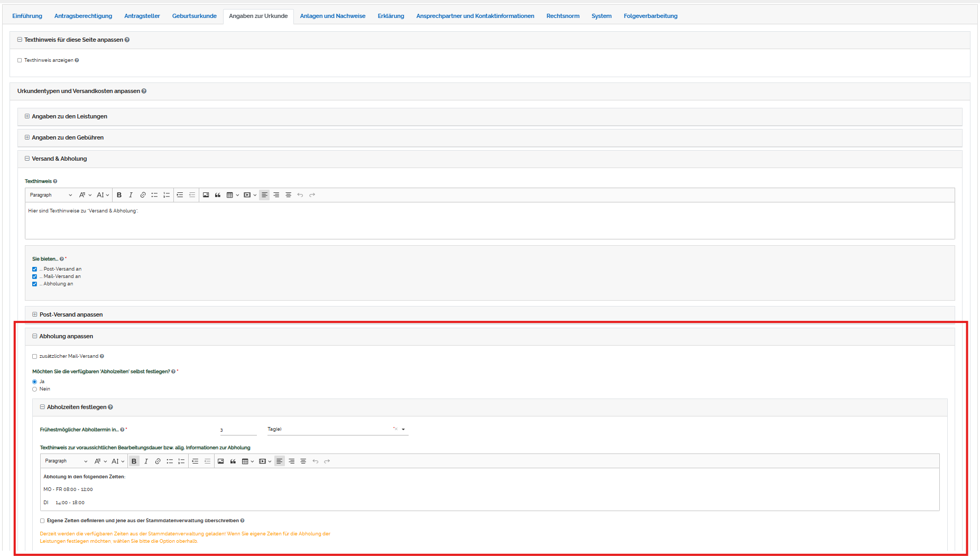Click the Frühestmöglicher Abholtermin number field
The height and width of the screenshot is (556, 980).
tap(238, 430)
